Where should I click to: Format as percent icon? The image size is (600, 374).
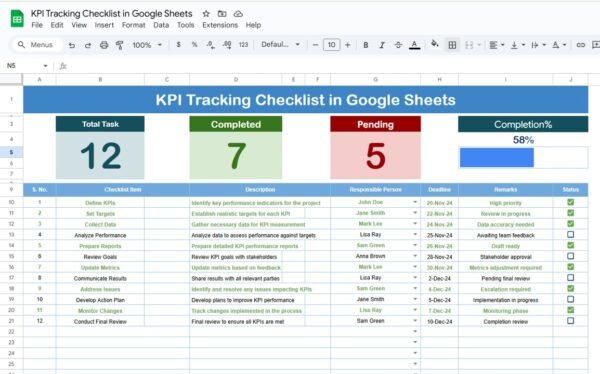coord(194,44)
